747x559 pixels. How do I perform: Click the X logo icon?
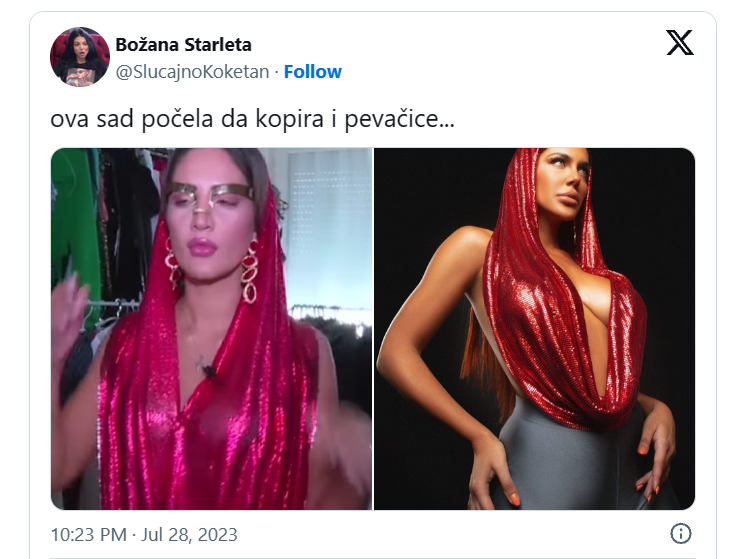680,42
